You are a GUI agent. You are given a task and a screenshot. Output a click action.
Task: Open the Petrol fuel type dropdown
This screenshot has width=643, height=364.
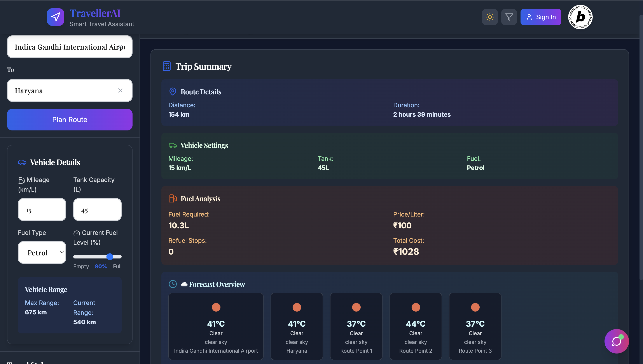[42, 253]
